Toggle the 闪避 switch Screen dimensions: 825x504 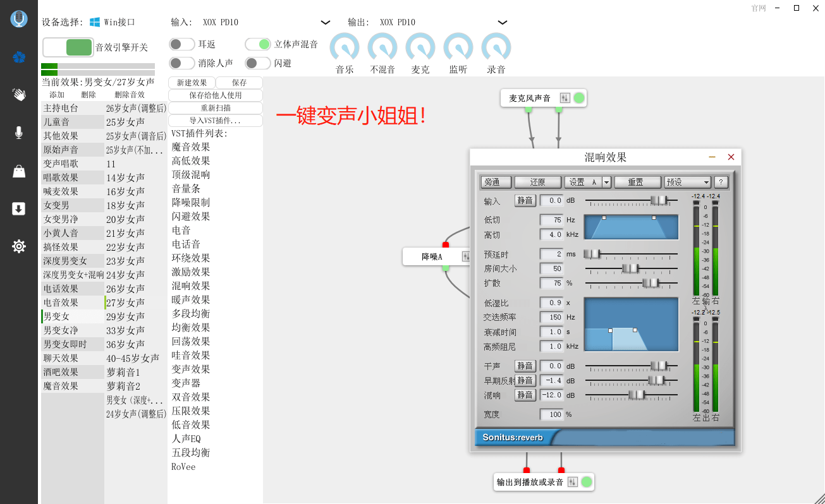point(258,63)
